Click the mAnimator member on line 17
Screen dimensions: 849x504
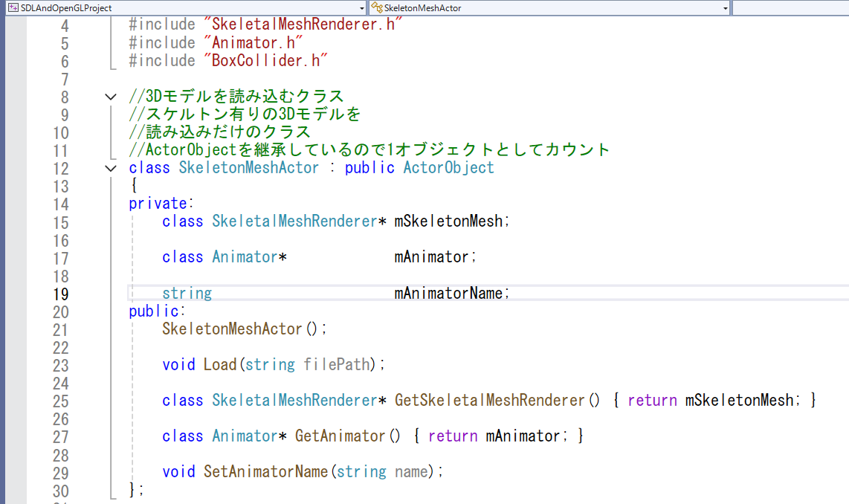[435, 257]
